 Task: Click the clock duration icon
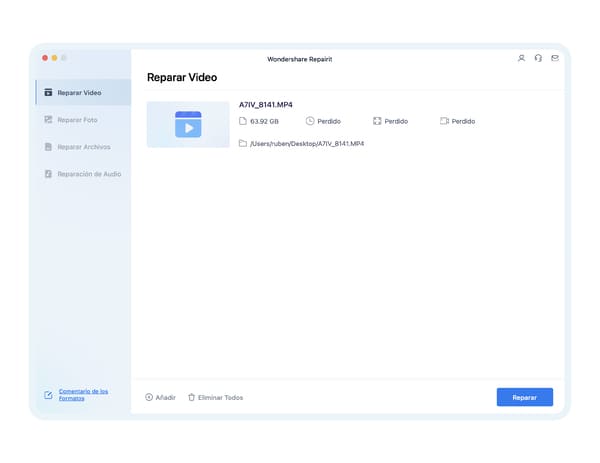tap(310, 121)
